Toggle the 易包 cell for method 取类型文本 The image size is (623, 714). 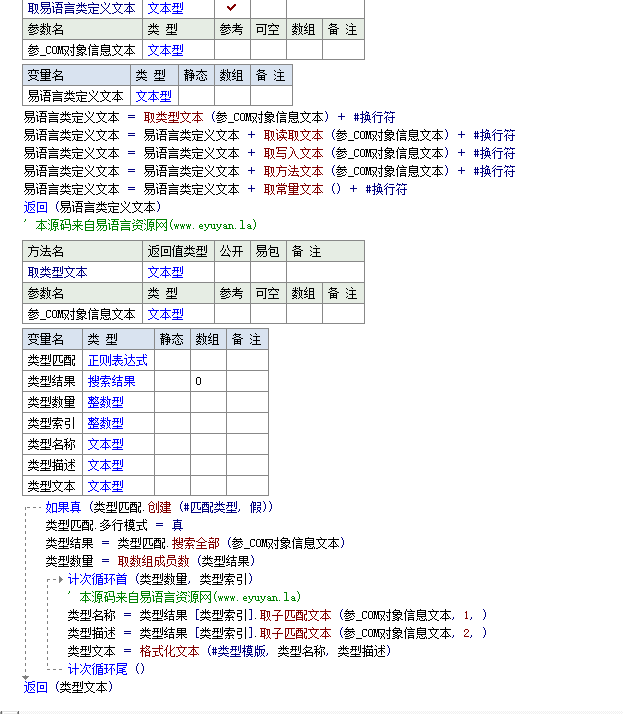(268, 272)
